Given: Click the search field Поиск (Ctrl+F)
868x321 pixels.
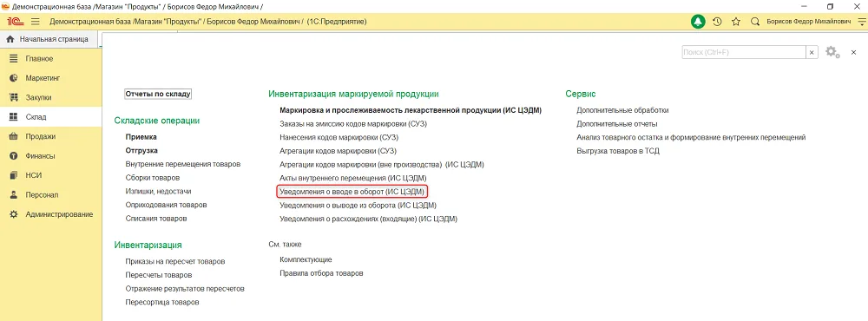Looking at the screenshot, I should (x=744, y=52).
